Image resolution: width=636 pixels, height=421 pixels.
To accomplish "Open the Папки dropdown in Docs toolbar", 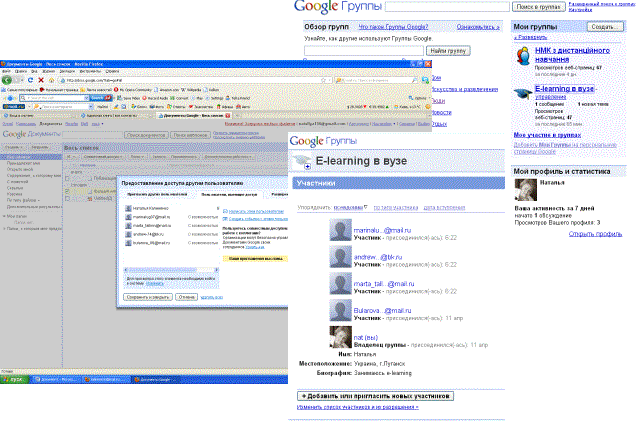I will [x=138, y=157].
